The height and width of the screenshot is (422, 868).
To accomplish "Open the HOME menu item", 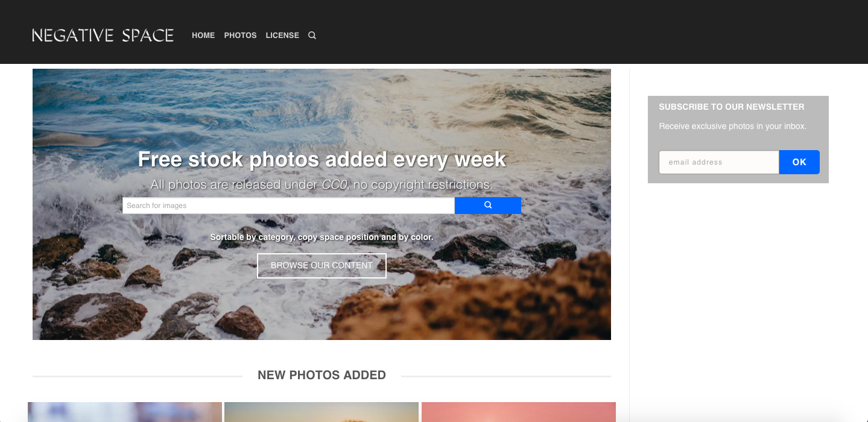I will (203, 36).
